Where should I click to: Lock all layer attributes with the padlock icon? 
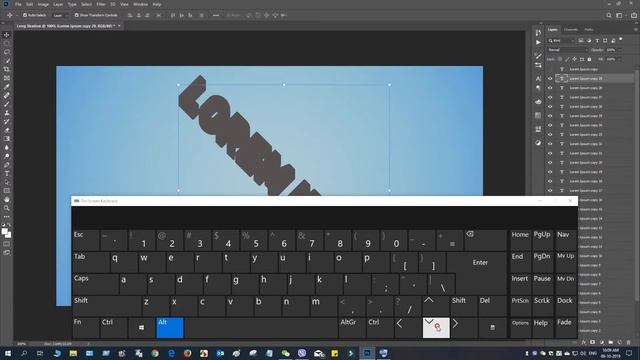pyautogui.click(x=589, y=60)
